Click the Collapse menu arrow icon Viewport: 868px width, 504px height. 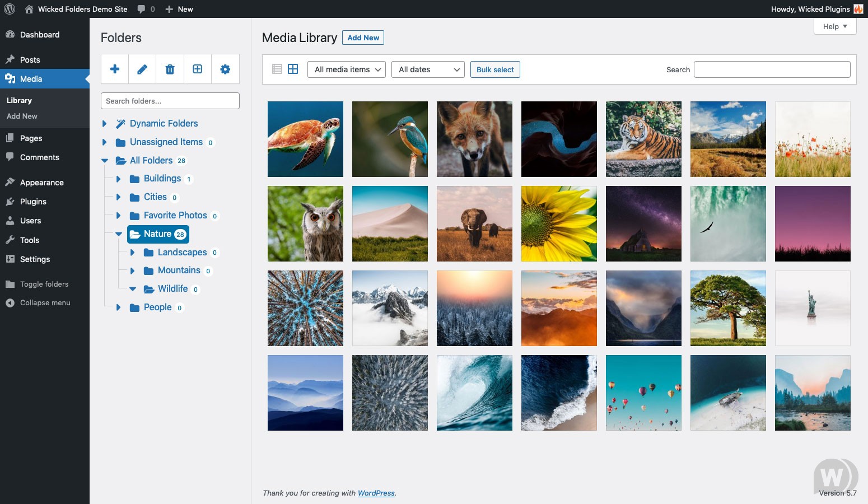click(x=9, y=302)
